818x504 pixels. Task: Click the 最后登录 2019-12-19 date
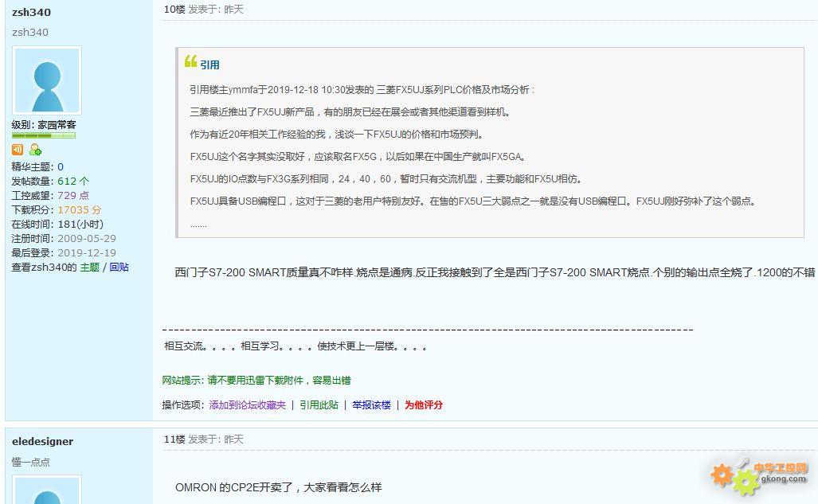pyautogui.click(x=87, y=252)
